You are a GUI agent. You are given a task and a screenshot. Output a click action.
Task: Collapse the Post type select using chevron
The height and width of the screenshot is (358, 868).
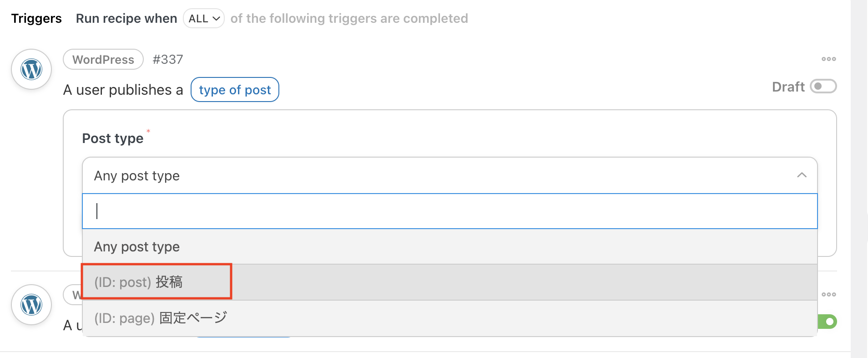pos(802,175)
